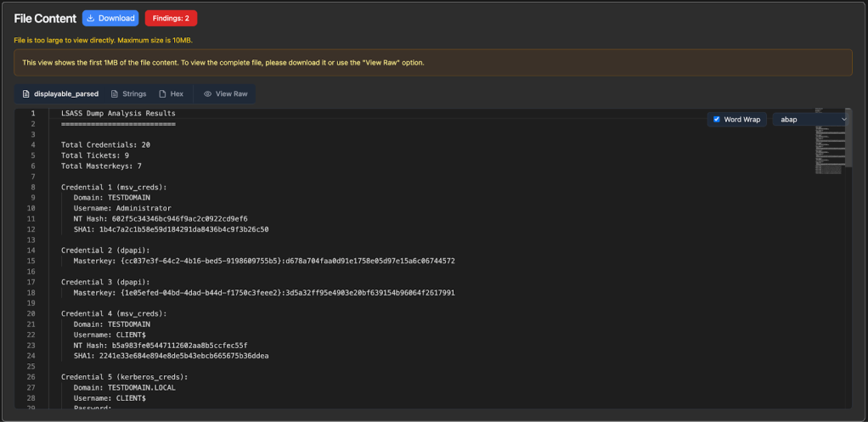Click the code minimap preview

click(828, 140)
